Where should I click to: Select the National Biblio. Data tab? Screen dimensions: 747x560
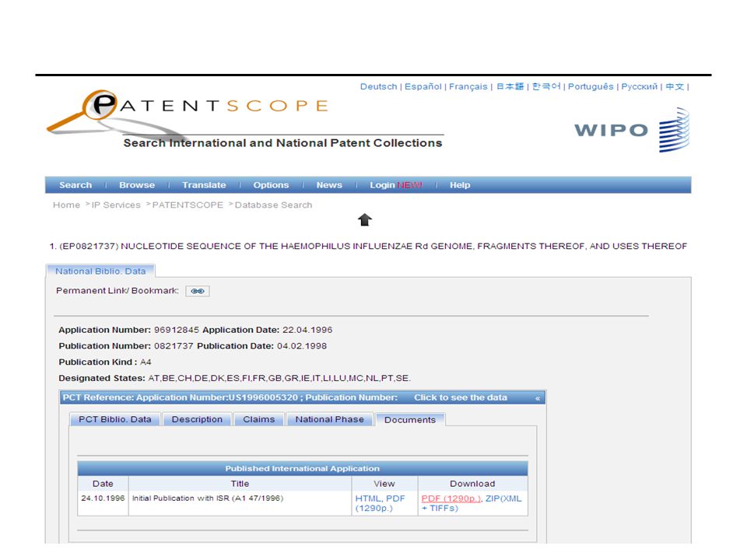[x=100, y=271]
